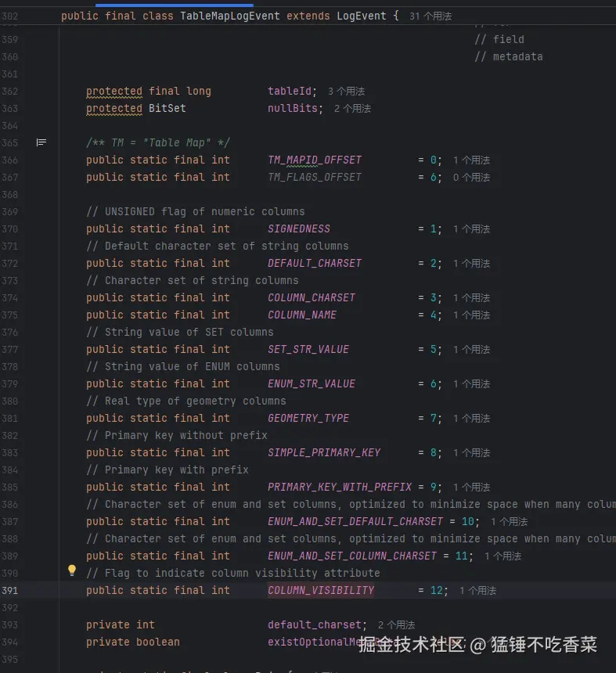This screenshot has width=616, height=673.
Task: Click line number 302 in sticky header
Action: tap(10, 16)
